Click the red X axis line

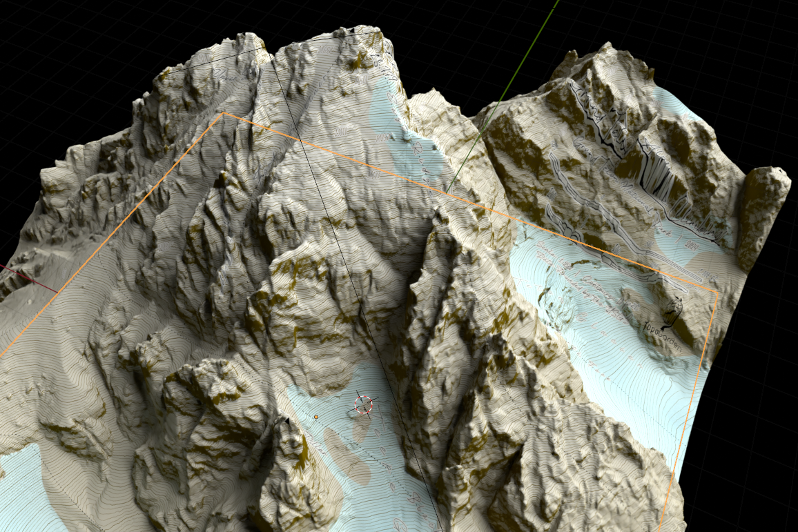pos(28,276)
